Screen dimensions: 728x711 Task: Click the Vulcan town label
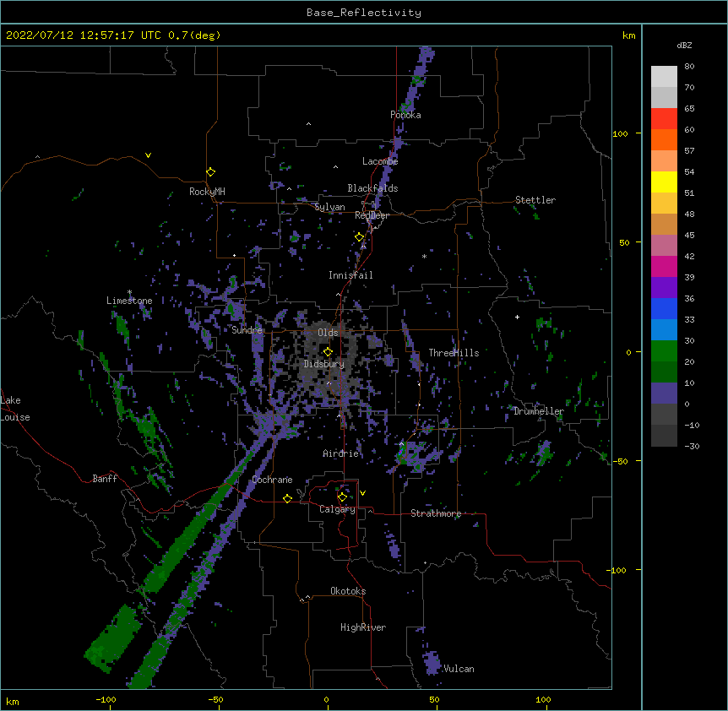point(459,669)
